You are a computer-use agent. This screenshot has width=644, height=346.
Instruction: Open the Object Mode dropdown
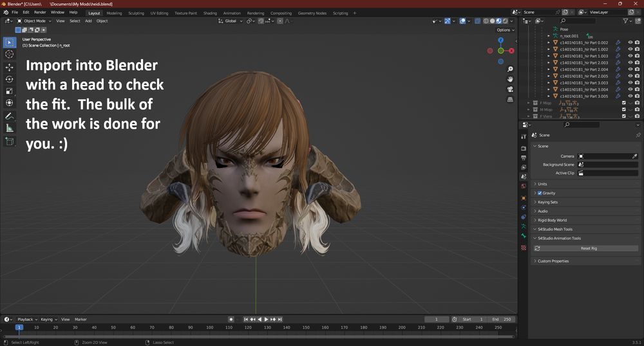(34, 21)
